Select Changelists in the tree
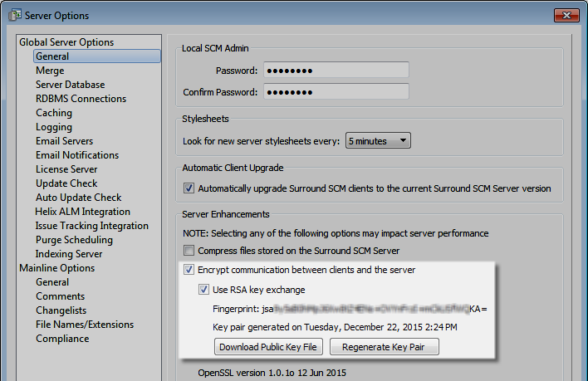This screenshot has width=588, height=381. coord(61,310)
